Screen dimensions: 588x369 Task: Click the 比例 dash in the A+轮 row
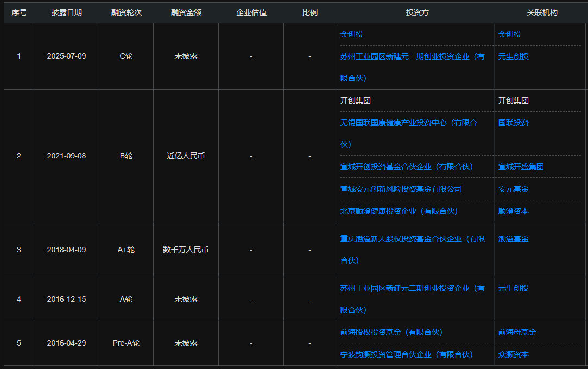click(310, 250)
